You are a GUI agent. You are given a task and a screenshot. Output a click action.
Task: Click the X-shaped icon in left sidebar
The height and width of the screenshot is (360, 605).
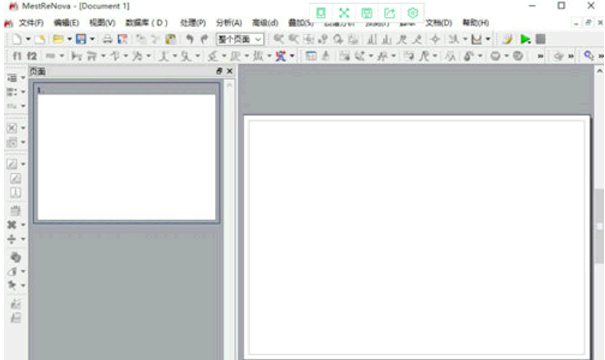(12, 225)
